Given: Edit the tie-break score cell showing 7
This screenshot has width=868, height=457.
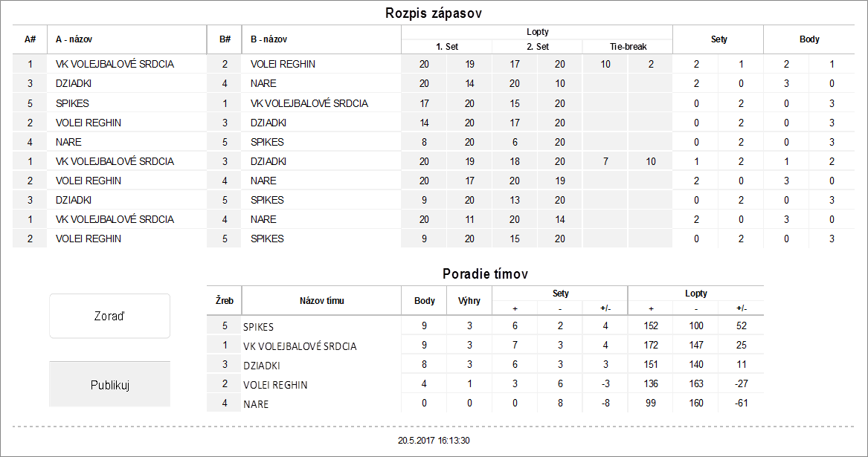Looking at the screenshot, I should (x=605, y=161).
